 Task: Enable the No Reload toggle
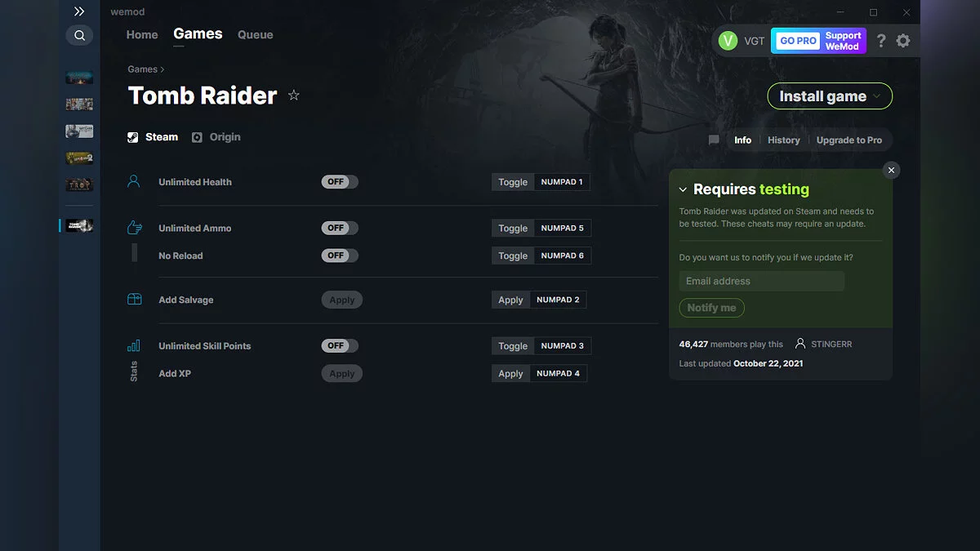point(339,255)
